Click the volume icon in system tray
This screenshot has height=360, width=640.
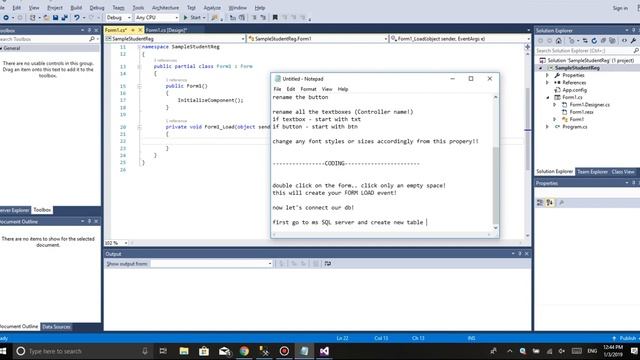(562, 351)
